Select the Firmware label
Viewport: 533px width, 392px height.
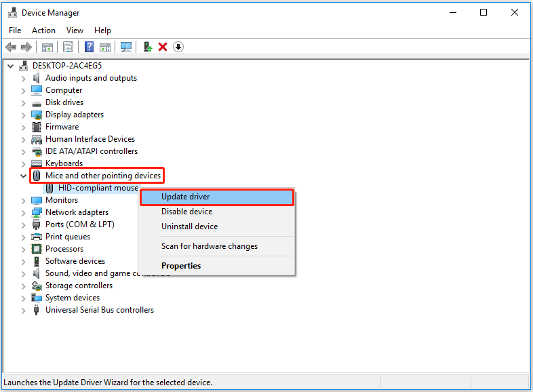(x=62, y=126)
